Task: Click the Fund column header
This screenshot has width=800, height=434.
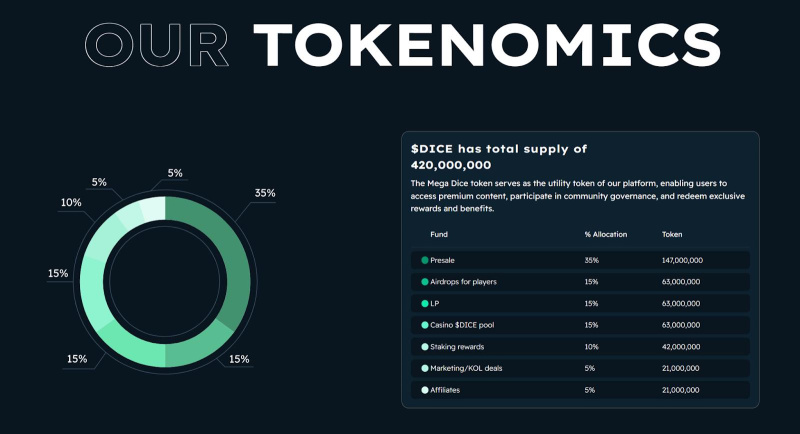Action: pyautogui.click(x=438, y=234)
